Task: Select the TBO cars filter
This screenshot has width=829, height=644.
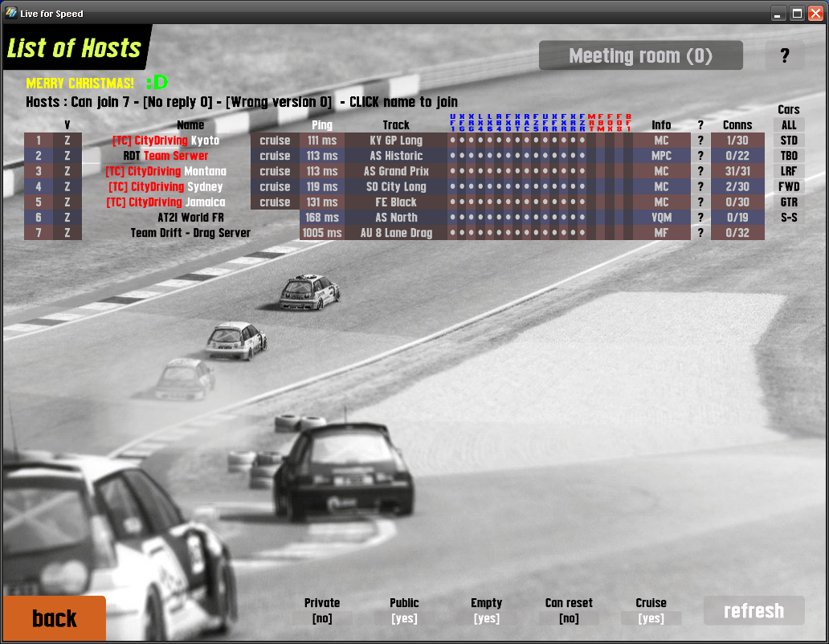Action: pyautogui.click(x=789, y=156)
